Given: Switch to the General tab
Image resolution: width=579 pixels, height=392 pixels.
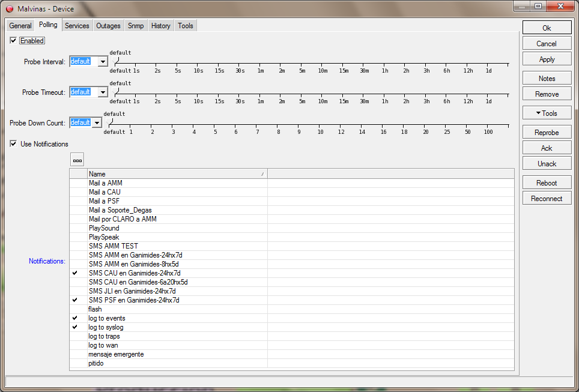Looking at the screenshot, I should (20, 25).
